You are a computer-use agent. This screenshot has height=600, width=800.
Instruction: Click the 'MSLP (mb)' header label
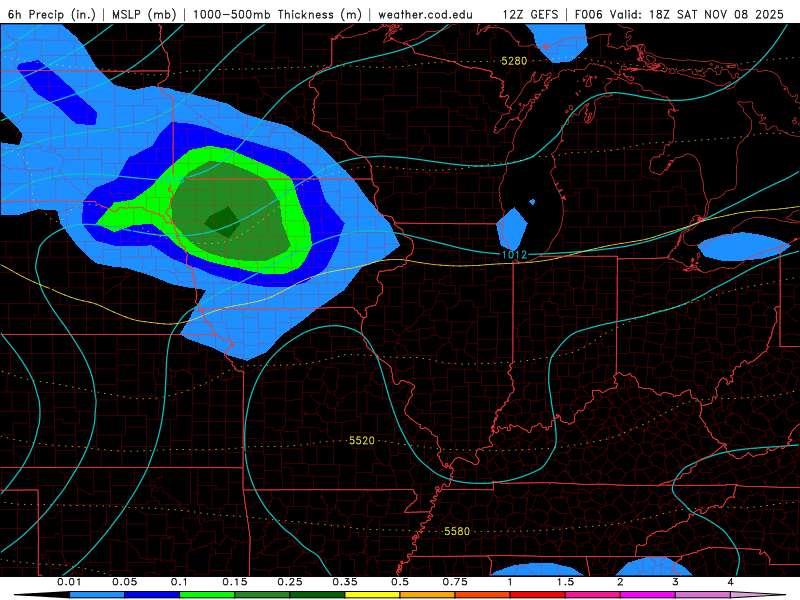coord(144,14)
